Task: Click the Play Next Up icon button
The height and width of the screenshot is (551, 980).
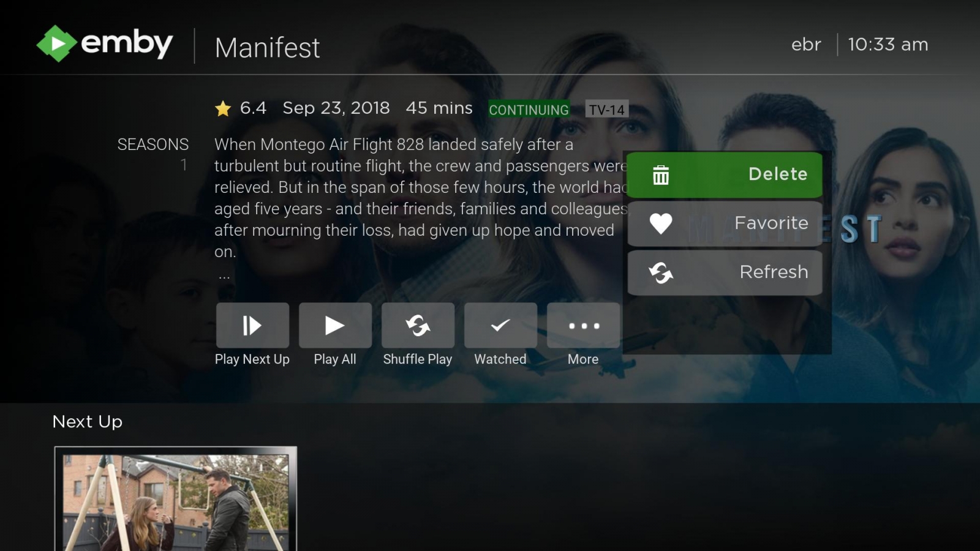Action: tap(252, 325)
